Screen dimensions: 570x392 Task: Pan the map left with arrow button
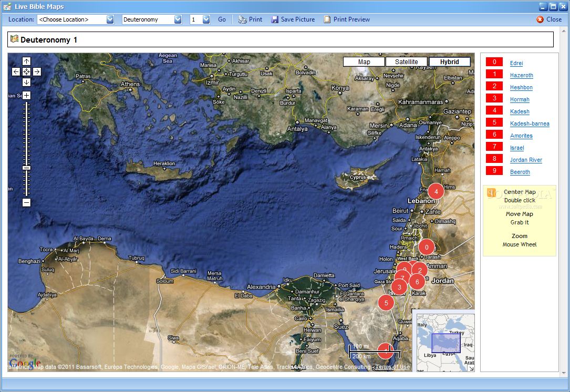coord(16,71)
